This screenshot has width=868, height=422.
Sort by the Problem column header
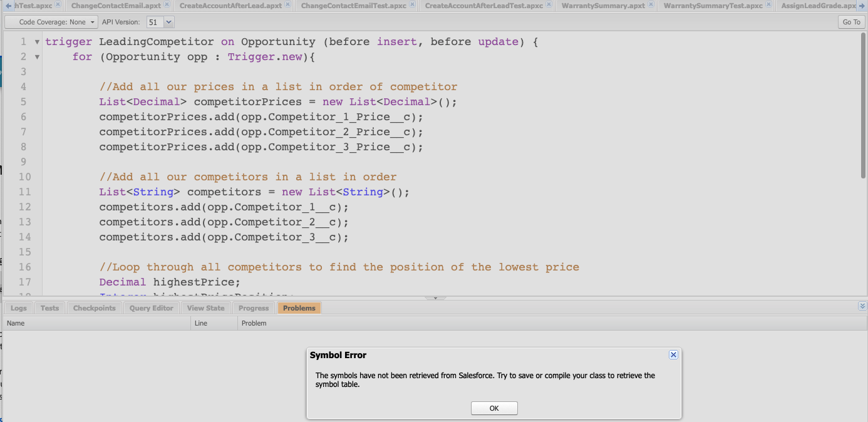[x=551, y=323]
